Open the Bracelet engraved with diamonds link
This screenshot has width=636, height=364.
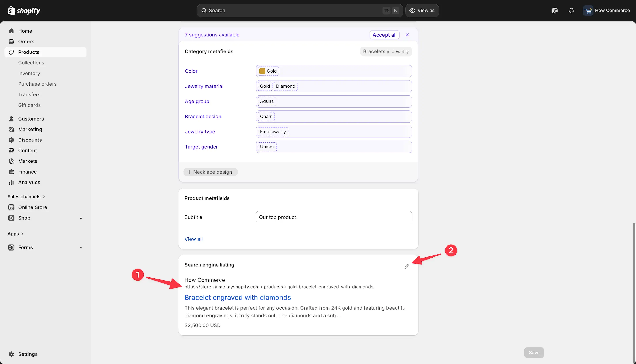pos(238,298)
